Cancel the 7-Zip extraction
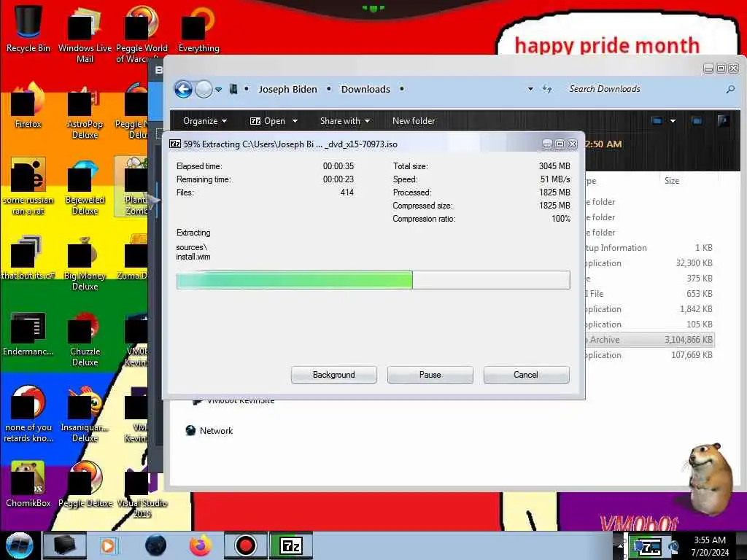Image resolution: width=747 pixels, height=560 pixels. coord(526,375)
